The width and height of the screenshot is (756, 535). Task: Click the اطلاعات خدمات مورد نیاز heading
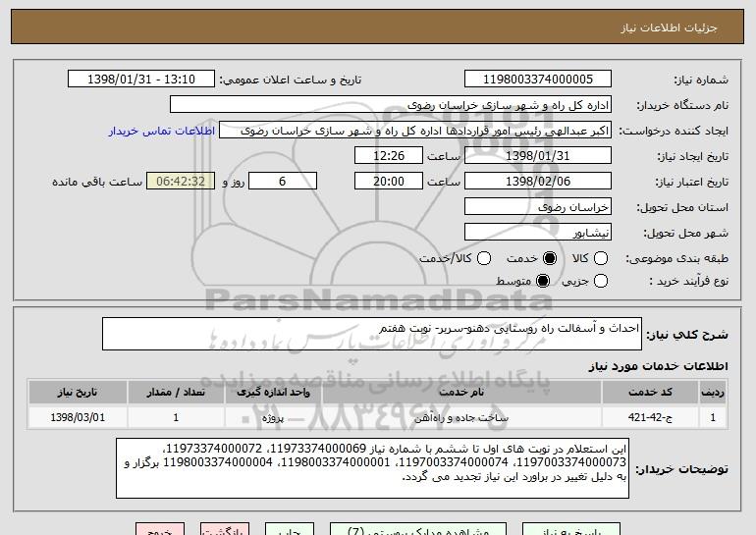[658, 366]
